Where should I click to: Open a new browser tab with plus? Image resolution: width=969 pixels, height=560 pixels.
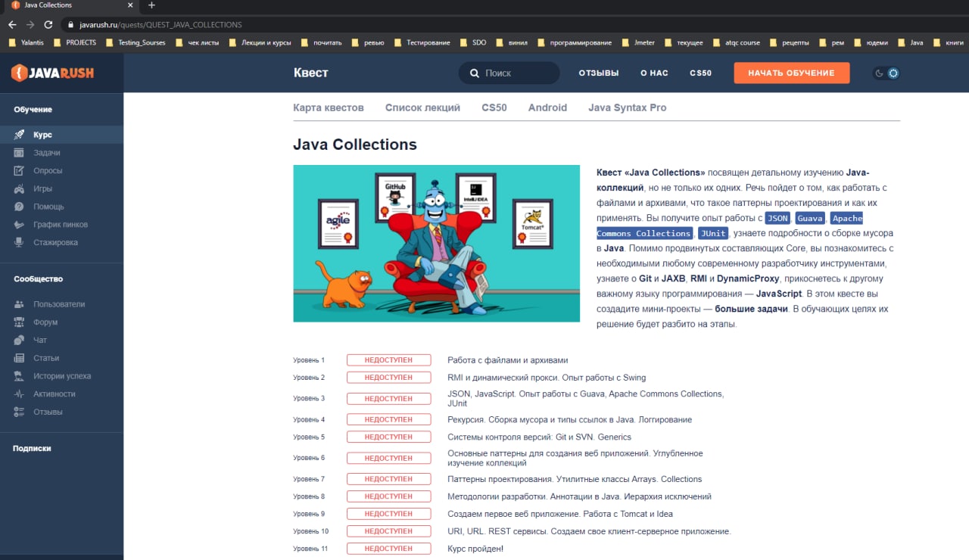click(151, 5)
